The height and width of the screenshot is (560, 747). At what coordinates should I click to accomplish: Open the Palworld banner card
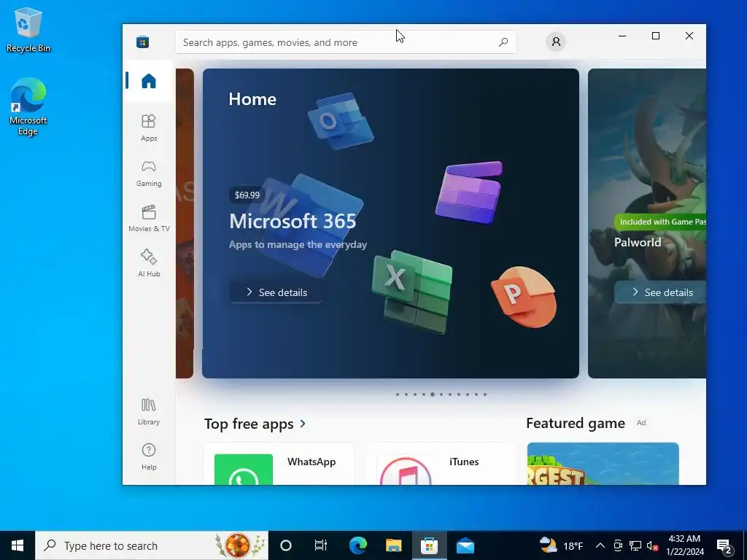647,223
